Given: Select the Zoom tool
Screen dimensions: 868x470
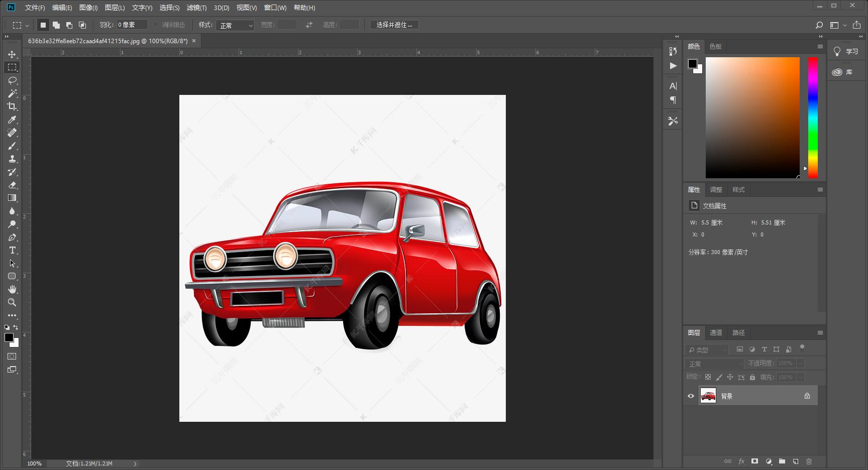Looking at the screenshot, I should [x=12, y=302].
